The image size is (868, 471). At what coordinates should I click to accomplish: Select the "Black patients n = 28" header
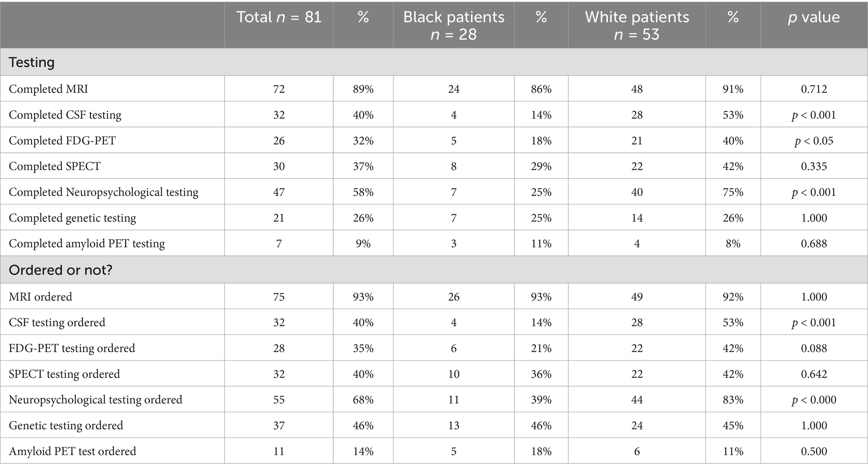pyautogui.click(x=453, y=25)
